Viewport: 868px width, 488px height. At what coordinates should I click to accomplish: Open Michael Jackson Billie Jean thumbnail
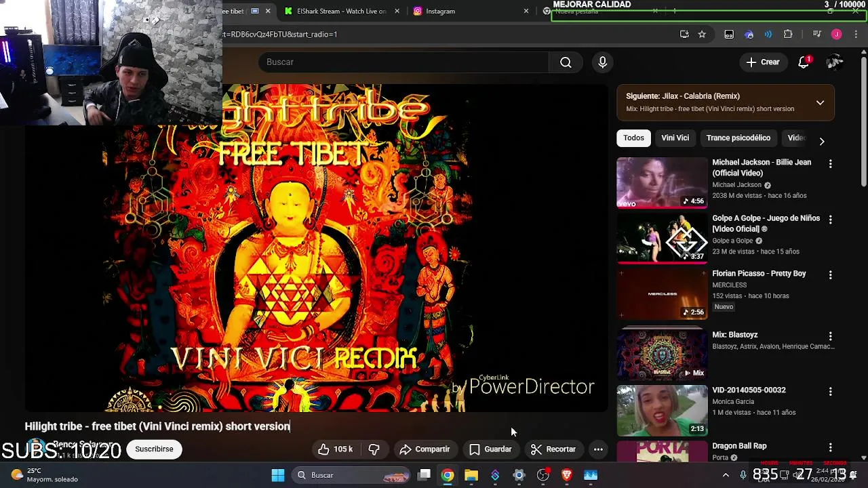[x=662, y=182]
